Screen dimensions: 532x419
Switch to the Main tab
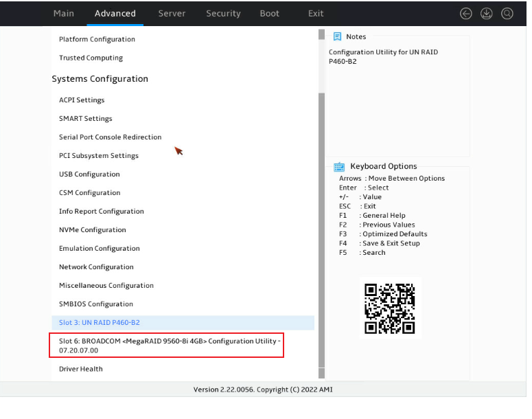[x=64, y=13]
